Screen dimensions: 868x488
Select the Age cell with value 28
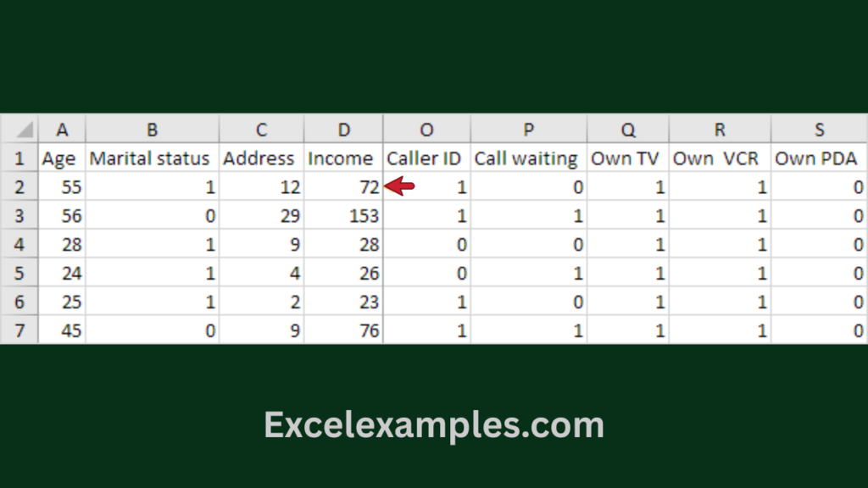(62, 245)
